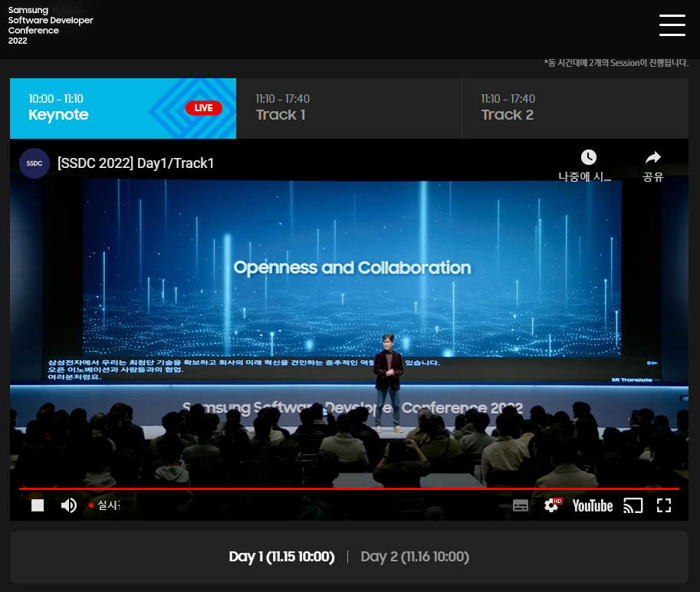
Task: Click the video frame showing Openness and Collaboration
Action: pyautogui.click(x=349, y=330)
